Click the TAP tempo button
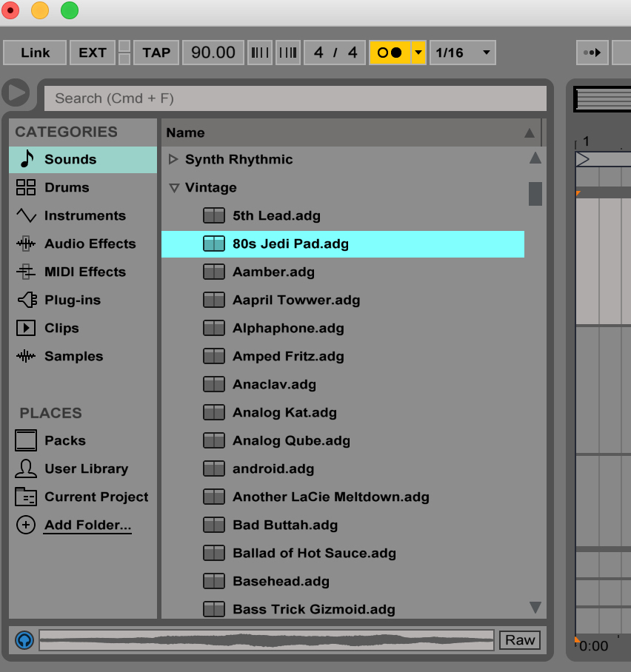Screen dimensions: 631x672 tap(156, 53)
